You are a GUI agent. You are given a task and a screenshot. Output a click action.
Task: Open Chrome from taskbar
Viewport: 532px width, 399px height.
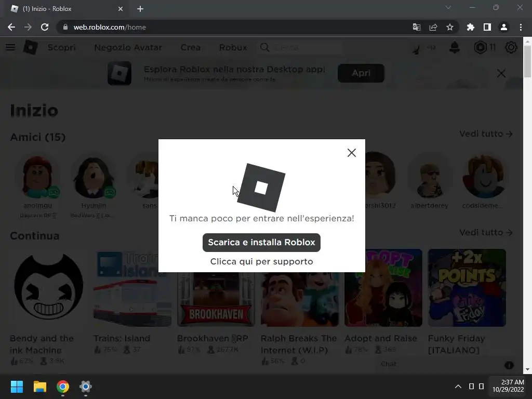click(x=63, y=387)
